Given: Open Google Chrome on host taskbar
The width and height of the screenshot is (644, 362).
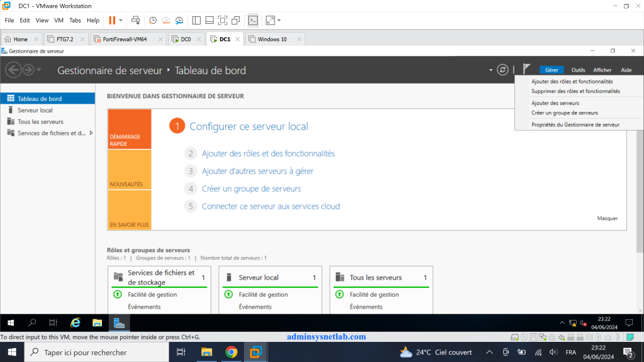Looking at the screenshot, I should tap(231, 352).
